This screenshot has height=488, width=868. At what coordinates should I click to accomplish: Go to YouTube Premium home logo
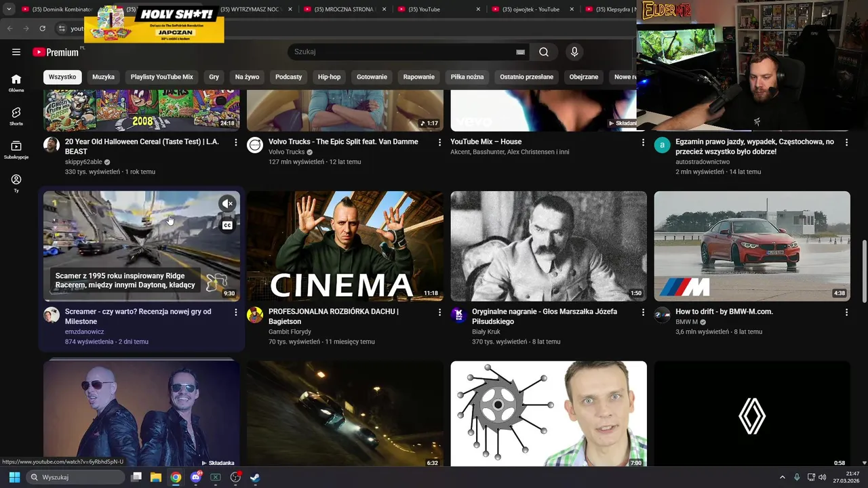click(x=56, y=52)
